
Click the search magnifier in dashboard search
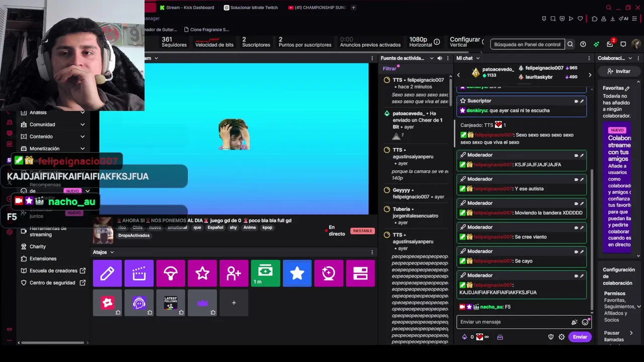point(570,44)
